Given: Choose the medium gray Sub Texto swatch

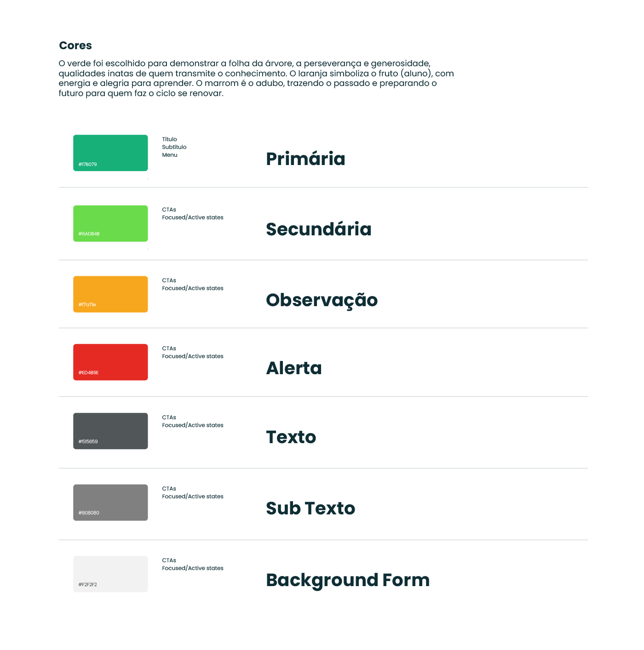Looking at the screenshot, I should (110, 502).
